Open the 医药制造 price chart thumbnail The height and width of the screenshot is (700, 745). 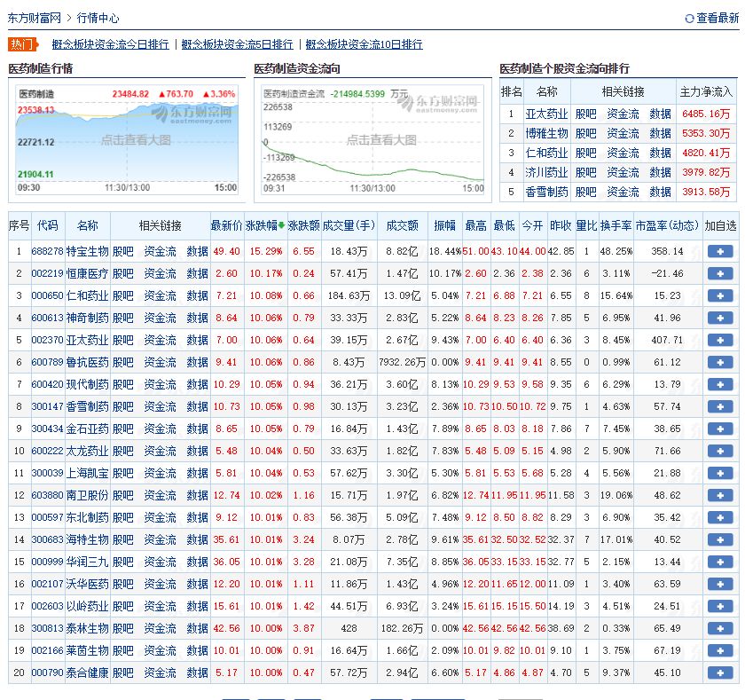pyautogui.click(x=127, y=140)
